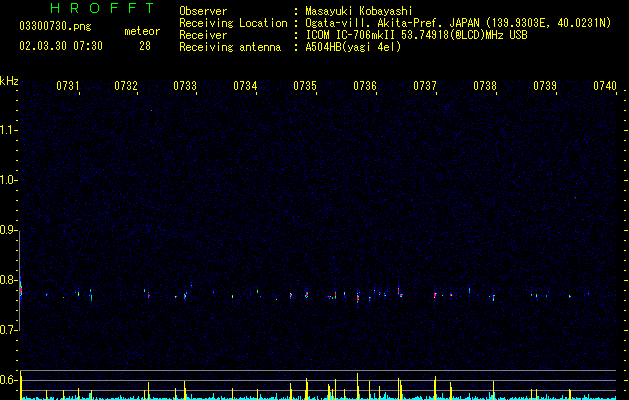Viewport: 629px width, 400px height.
Task: Click the A504HB(yagi 4el) antenna text
Action: click(353, 47)
